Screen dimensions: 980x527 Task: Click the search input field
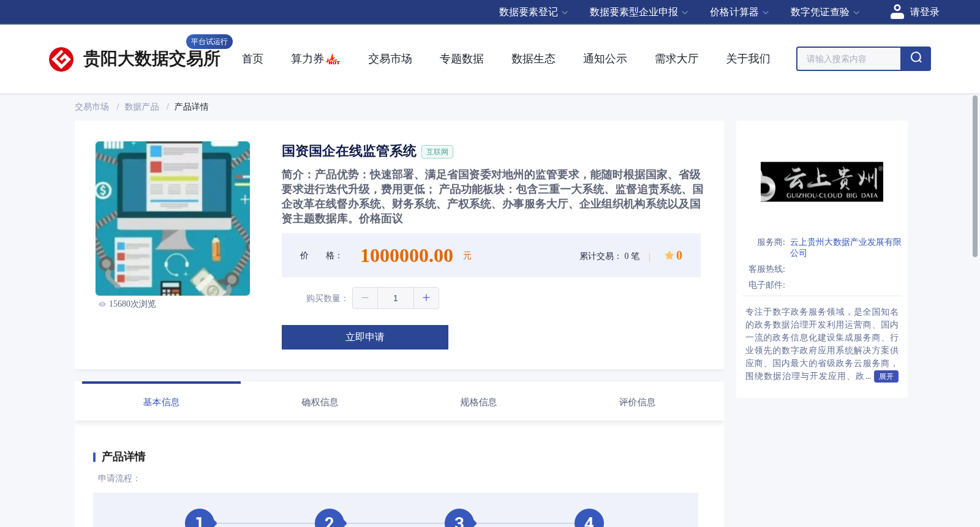849,59
